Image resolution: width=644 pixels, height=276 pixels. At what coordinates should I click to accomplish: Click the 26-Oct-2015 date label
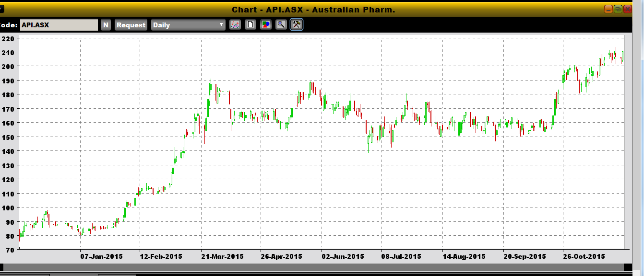[x=584, y=256]
